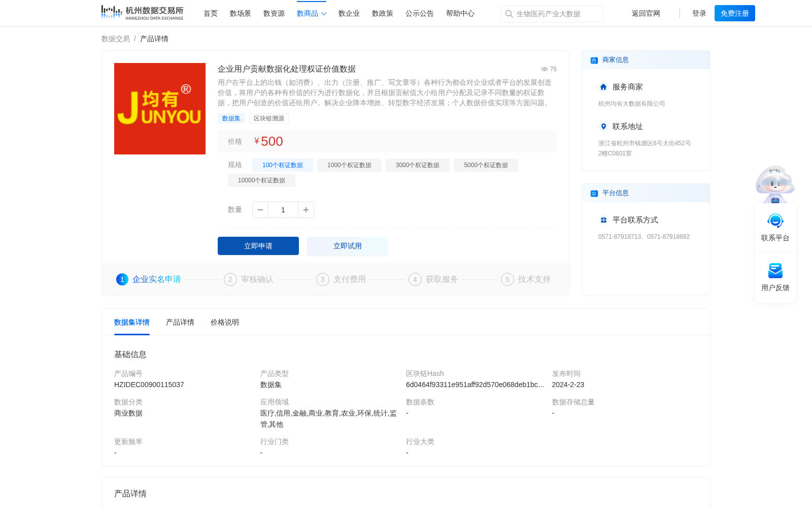
Task: Open 帮助中心 in top navigation
Action: click(460, 14)
